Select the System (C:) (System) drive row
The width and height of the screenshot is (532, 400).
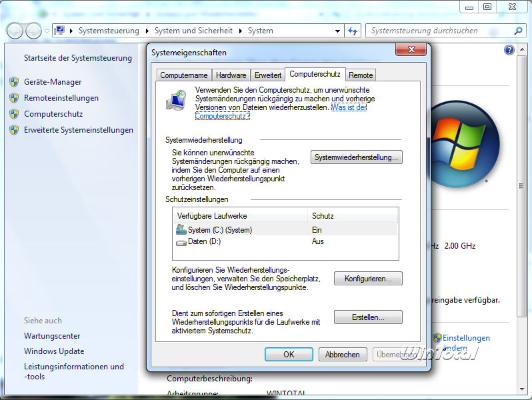(285, 230)
